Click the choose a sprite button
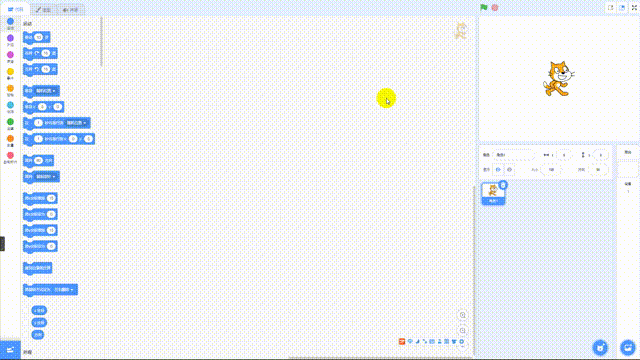This screenshot has width=640, height=360. [x=600, y=347]
